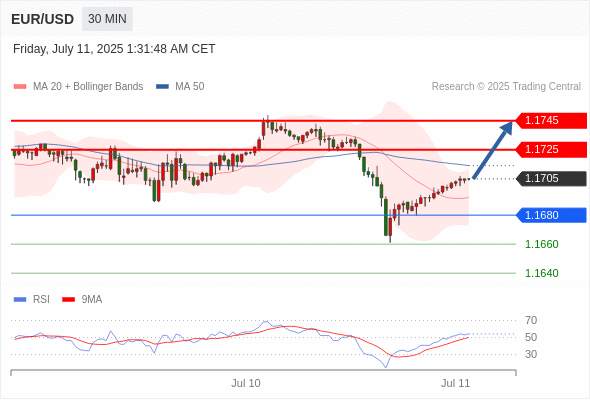This screenshot has height=400, width=590.
Task: Click the RSI 50 axis value
Action: point(531,337)
